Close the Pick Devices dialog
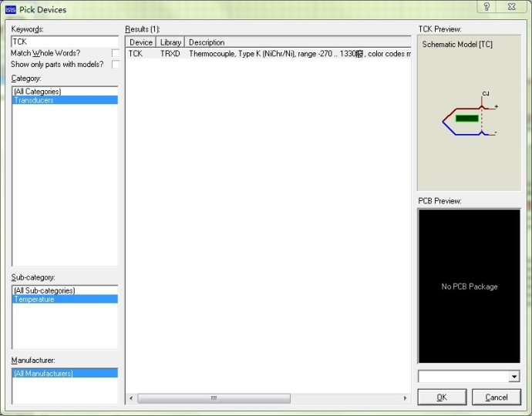Image resolution: width=532 pixels, height=416 pixels. click(512, 7)
